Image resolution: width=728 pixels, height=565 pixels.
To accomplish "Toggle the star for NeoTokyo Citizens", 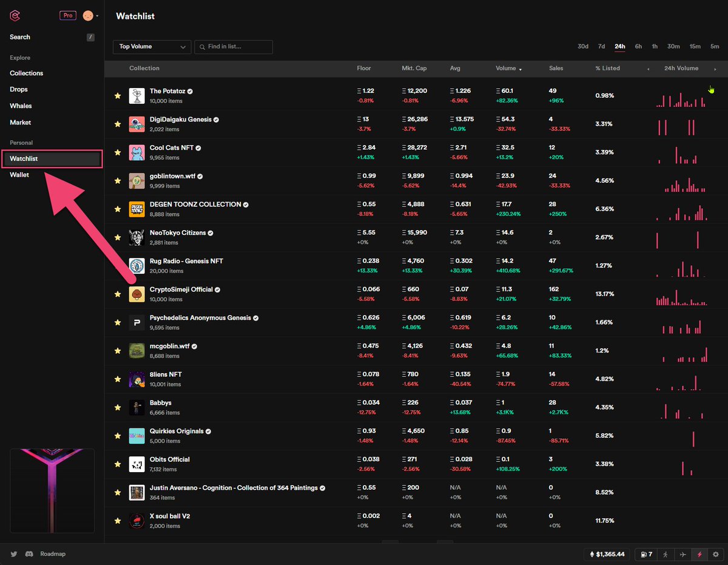I will point(118,237).
